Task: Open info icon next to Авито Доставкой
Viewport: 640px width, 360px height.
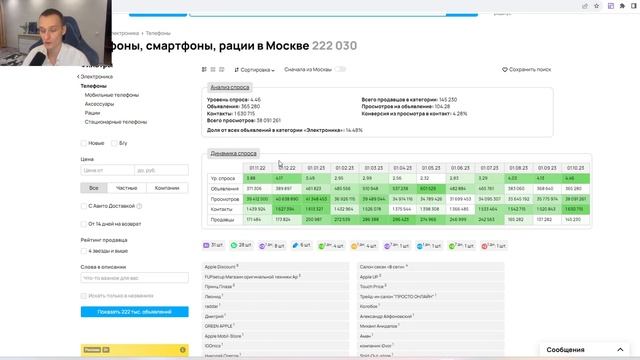Action: (139, 206)
